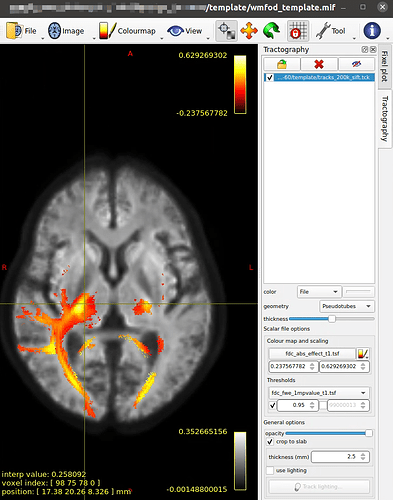The width and height of the screenshot is (393, 500).
Task: Remove tractogram with red X button
Action: tap(319, 64)
